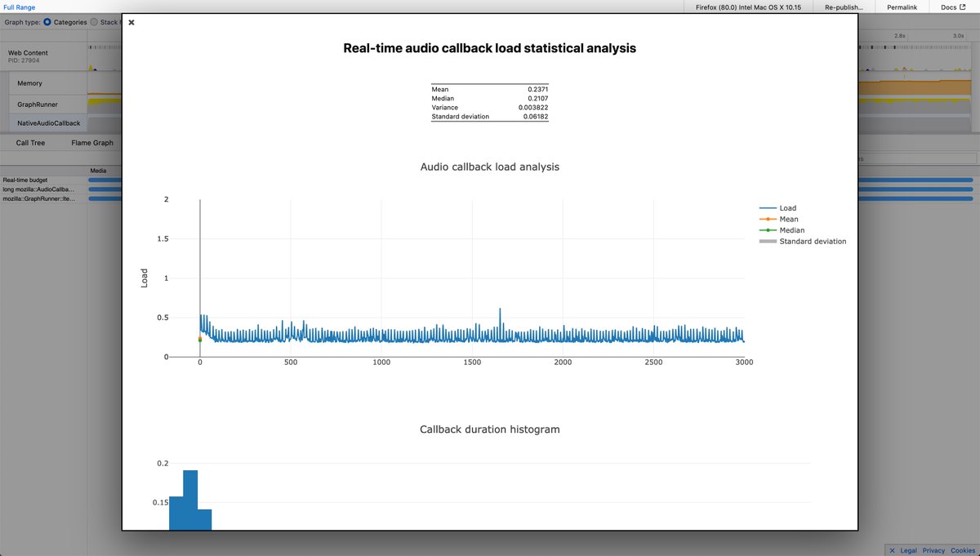Select the Stack graph type radio

pyautogui.click(x=94, y=22)
